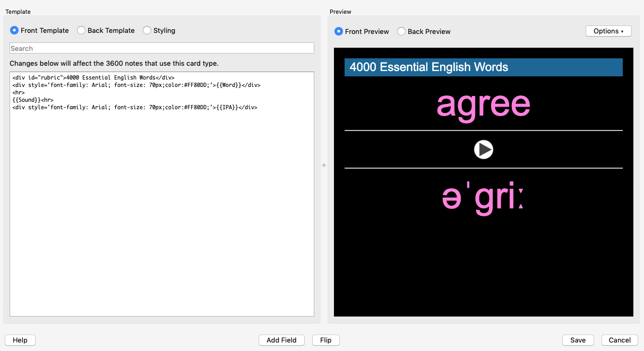Open the Options dropdown menu
644x351 pixels.
coord(608,31)
